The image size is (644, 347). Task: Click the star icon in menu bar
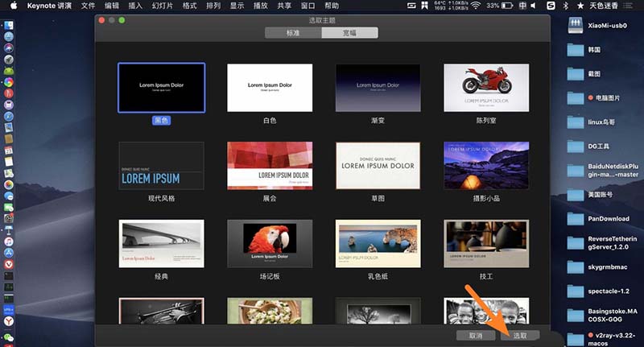pos(580,6)
